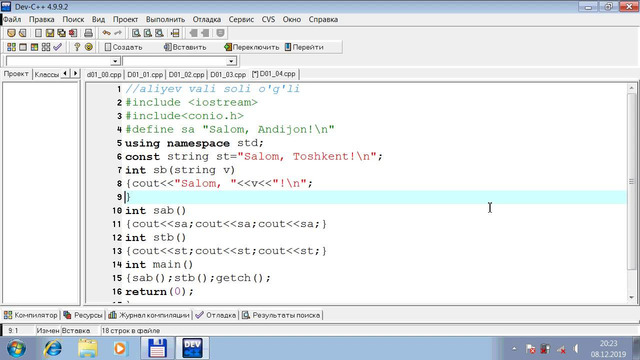
Task: Open the Сервис menu
Action: pos(241,19)
